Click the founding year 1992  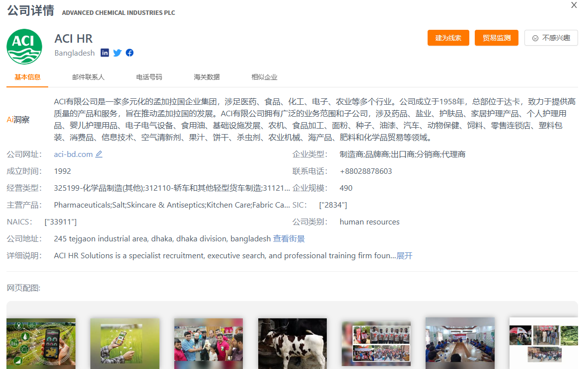click(x=62, y=171)
